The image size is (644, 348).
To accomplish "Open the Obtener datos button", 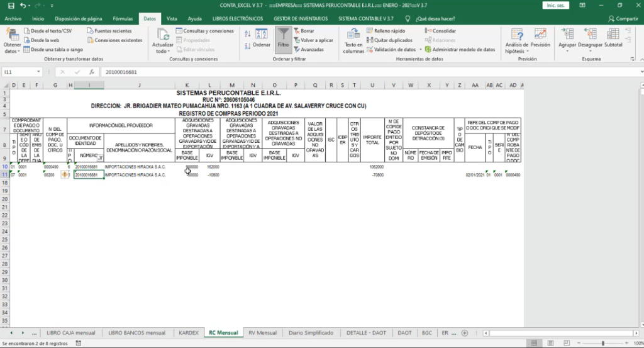I will (x=12, y=42).
